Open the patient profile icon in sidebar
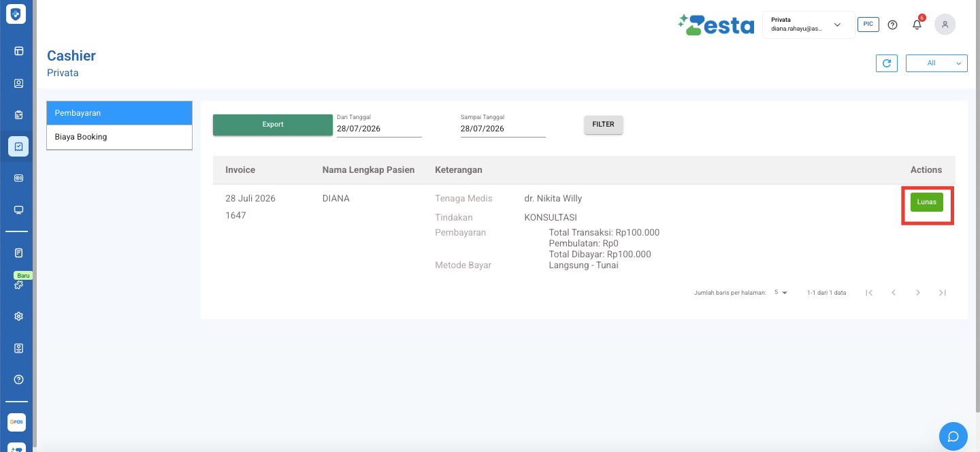The image size is (980, 452). pos(19,83)
